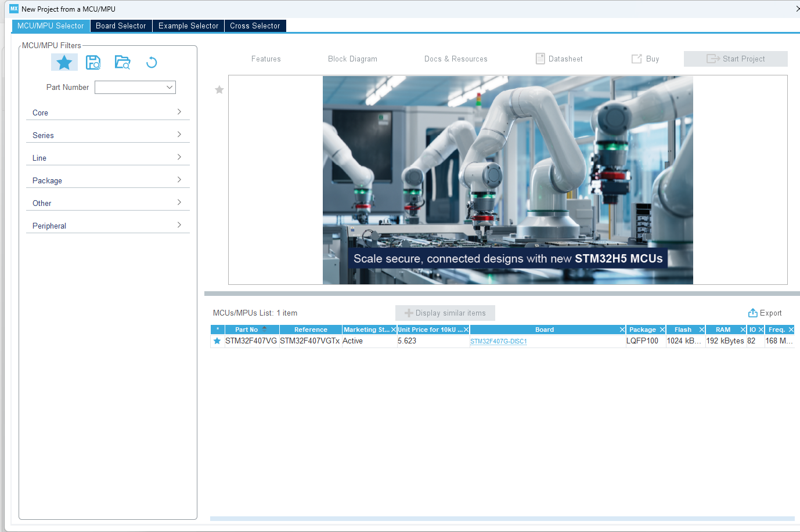Close the Unit Price column
The image size is (800, 532).
[466, 330]
